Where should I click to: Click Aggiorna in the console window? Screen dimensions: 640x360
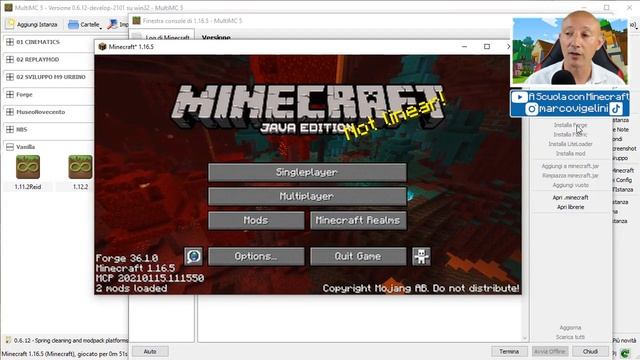[570, 328]
